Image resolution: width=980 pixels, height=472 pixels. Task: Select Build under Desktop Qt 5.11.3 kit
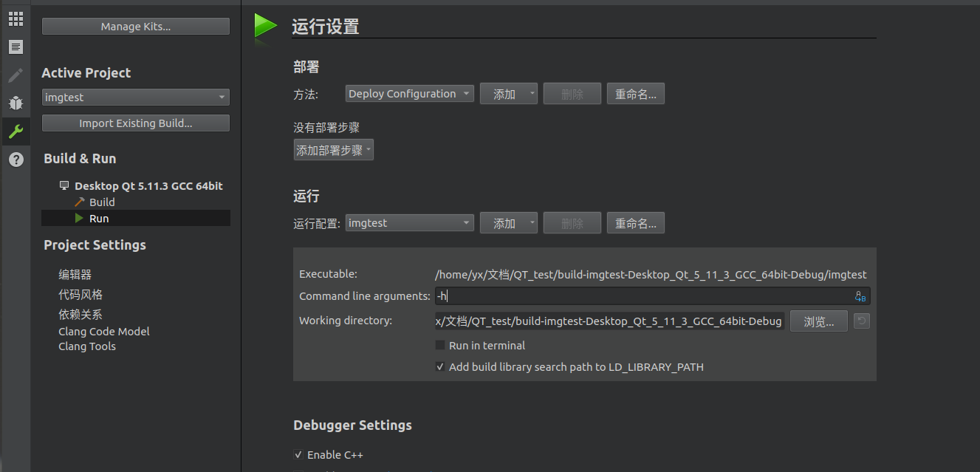click(x=100, y=202)
